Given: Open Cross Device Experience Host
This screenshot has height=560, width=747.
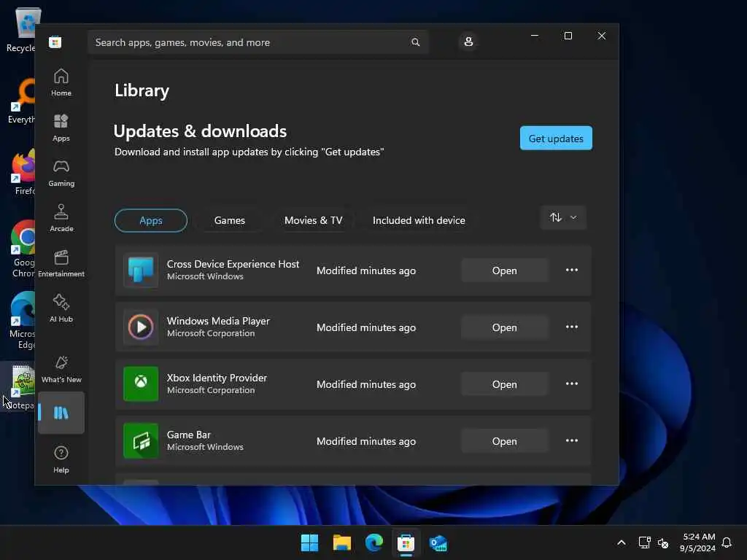Looking at the screenshot, I should pyautogui.click(x=504, y=271).
